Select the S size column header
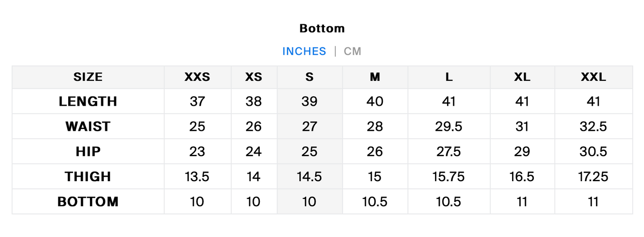The width and height of the screenshot is (644, 237). [310, 77]
